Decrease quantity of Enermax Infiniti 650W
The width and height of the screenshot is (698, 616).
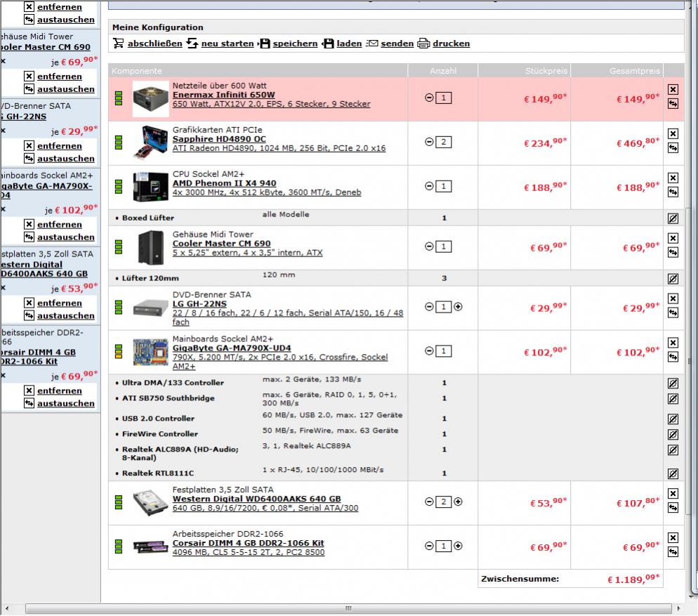(429, 98)
